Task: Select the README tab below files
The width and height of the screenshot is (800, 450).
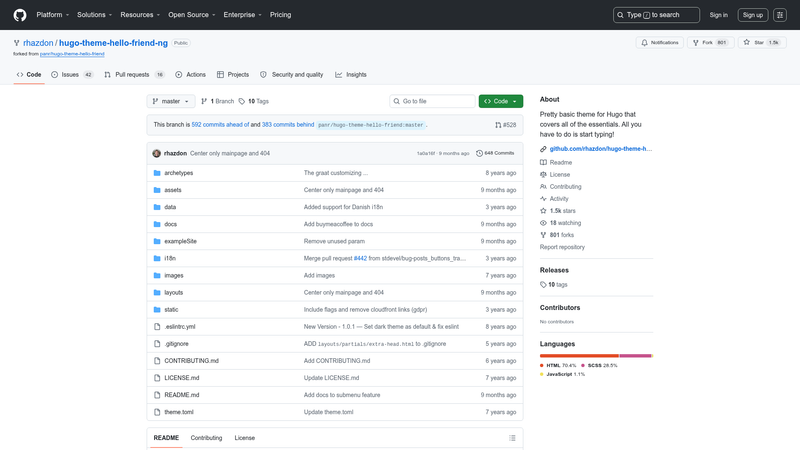Action: [x=166, y=438]
